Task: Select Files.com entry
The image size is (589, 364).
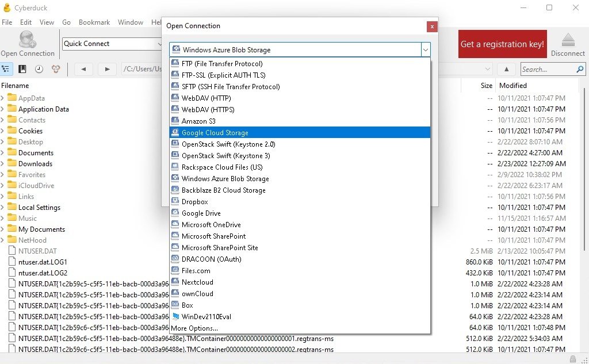Action: (300, 270)
